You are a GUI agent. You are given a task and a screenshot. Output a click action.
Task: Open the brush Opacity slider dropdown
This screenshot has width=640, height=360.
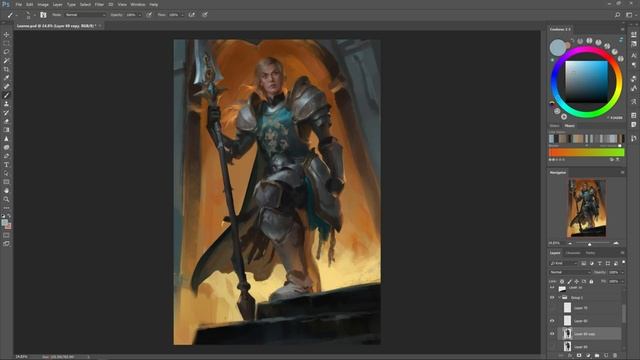coord(140,15)
